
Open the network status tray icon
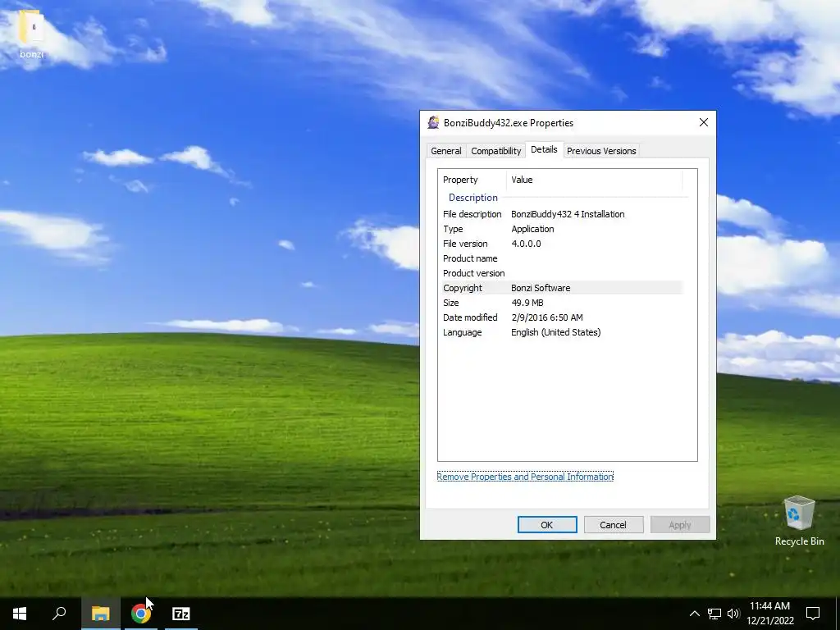coord(714,614)
